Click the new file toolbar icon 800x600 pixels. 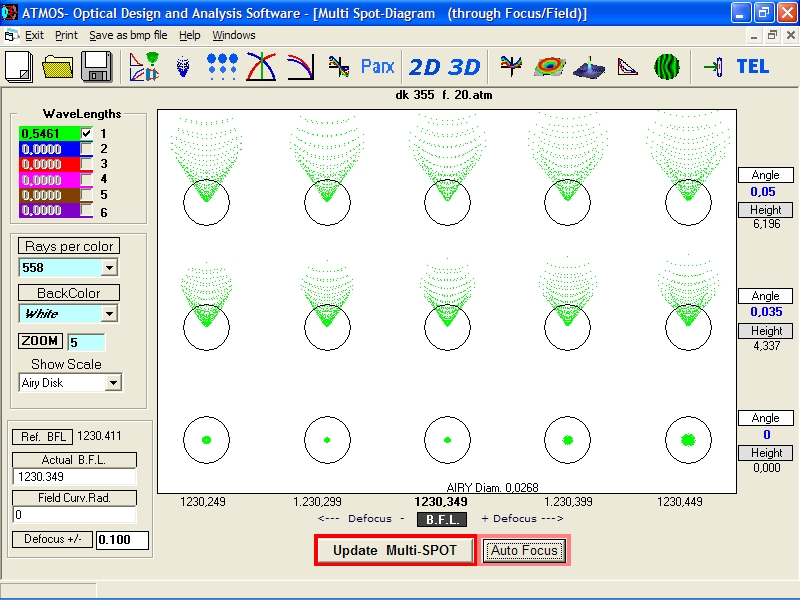[20, 67]
